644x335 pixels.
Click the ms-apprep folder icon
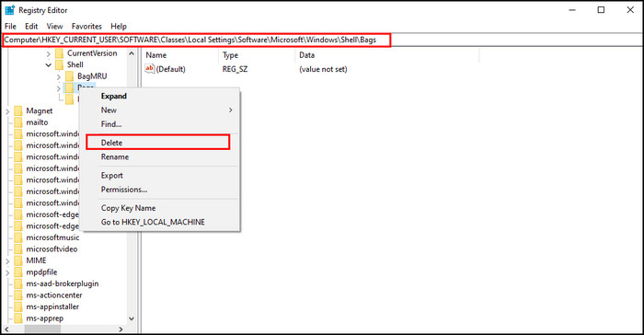click(x=18, y=318)
